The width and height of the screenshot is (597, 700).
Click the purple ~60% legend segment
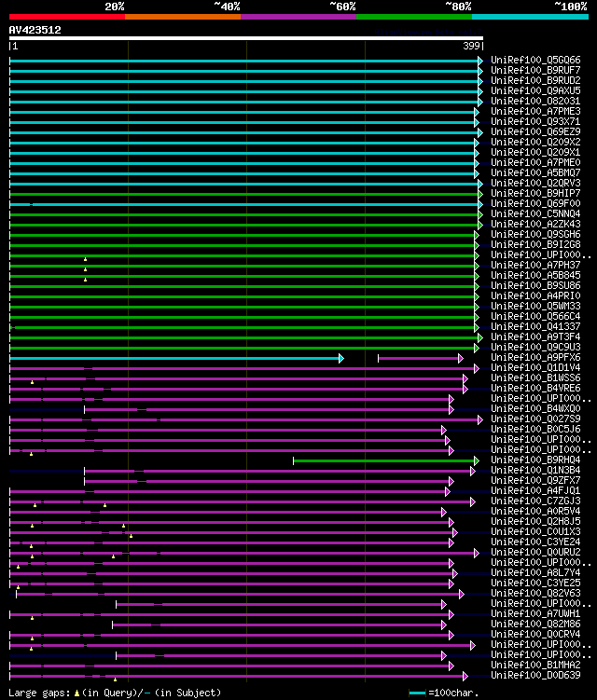[x=298, y=17]
